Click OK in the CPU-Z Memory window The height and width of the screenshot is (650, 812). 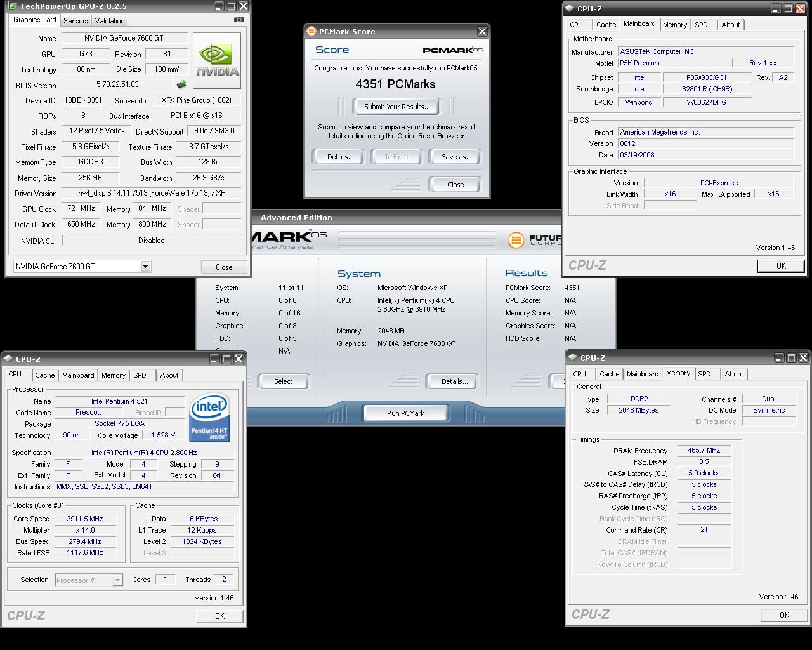pos(784,615)
